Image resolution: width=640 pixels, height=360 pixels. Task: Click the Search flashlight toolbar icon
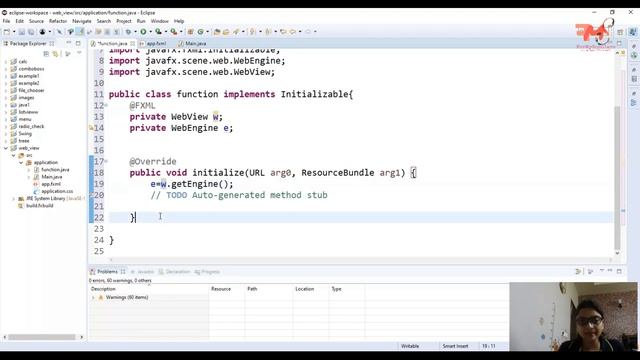coord(236,32)
